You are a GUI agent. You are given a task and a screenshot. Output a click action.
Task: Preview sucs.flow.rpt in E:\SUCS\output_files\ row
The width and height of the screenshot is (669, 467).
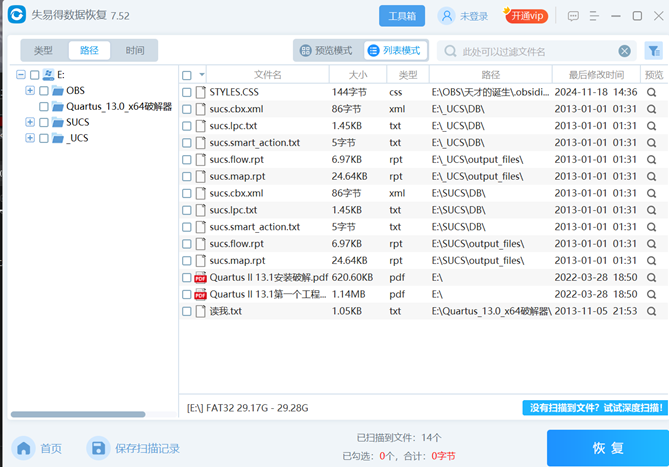651,244
